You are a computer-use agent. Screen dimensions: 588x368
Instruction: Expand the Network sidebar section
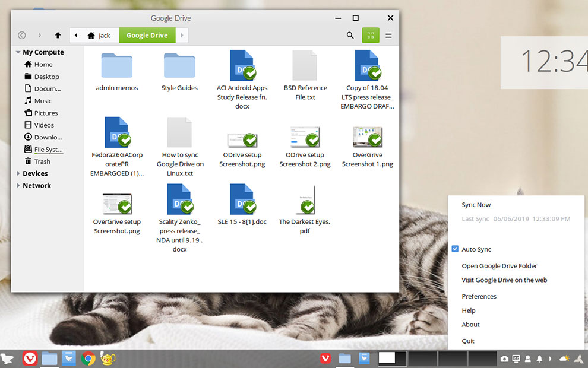18,185
